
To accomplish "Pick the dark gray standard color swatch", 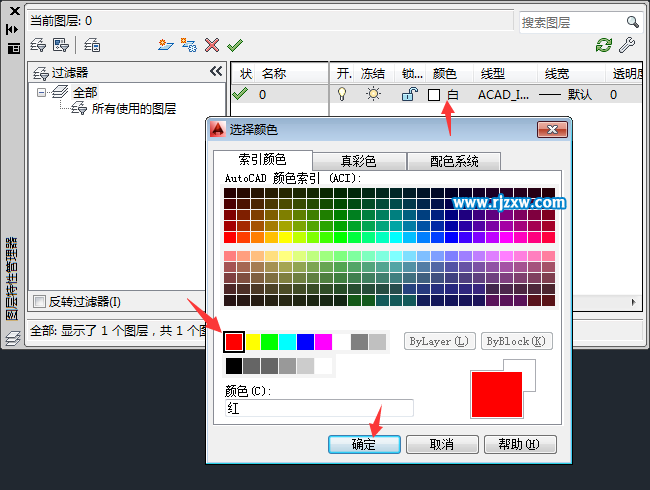I will point(359,342).
